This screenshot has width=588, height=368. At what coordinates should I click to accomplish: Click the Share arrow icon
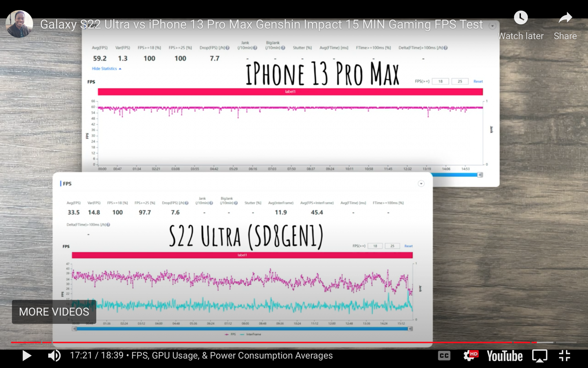coord(565,18)
